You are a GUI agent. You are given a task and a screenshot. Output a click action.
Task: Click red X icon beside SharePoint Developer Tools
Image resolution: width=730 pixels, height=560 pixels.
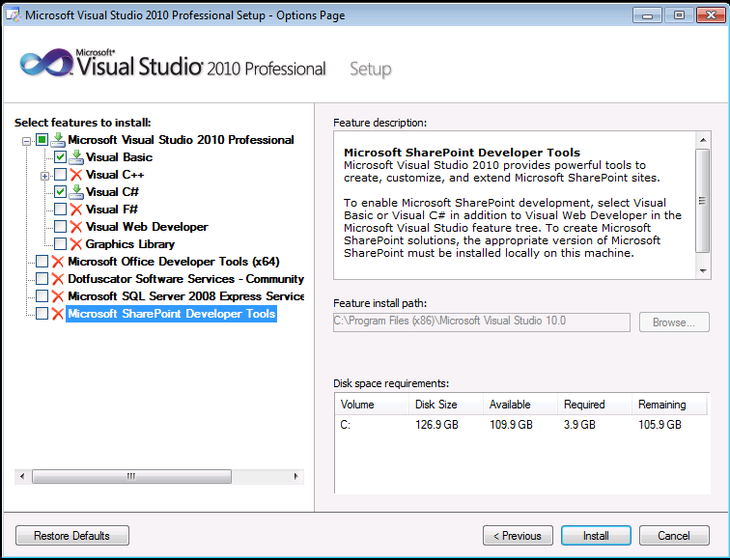pyautogui.click(x=58, y=314)
